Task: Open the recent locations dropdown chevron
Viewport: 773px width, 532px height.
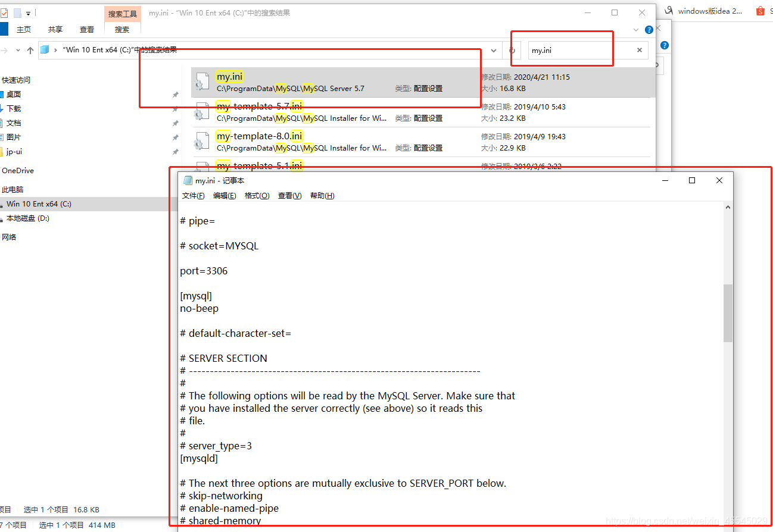Action: (18, 51)
